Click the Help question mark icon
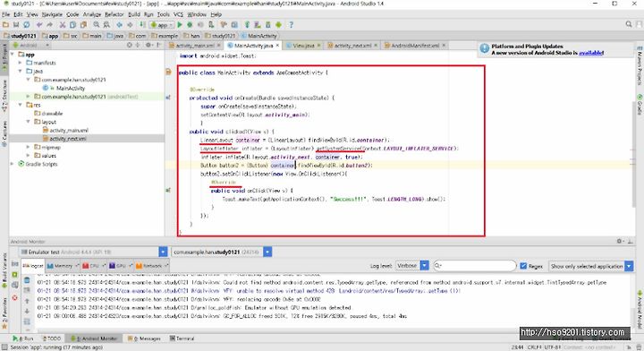Image resolution: width=644 pixels, height=351 pixels. point(292,25)
